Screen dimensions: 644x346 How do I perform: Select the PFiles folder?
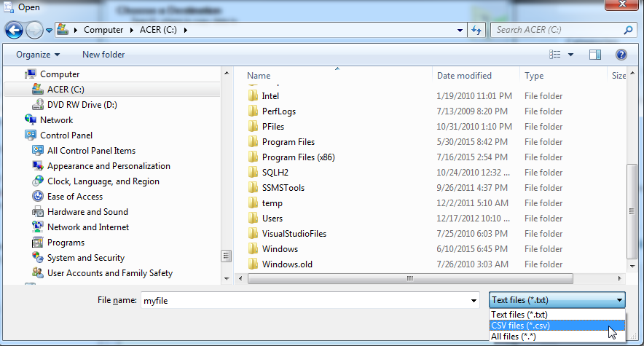coord(273,127)
